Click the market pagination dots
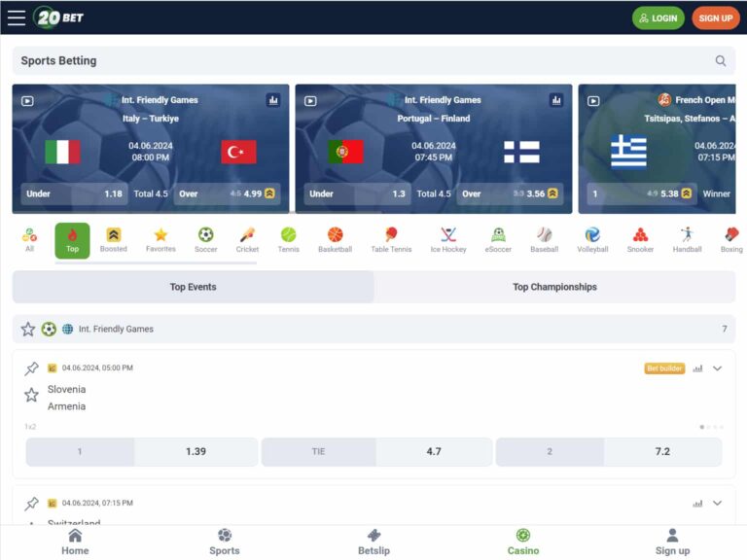Screen dimensions: 747x560 pos(712,427)
